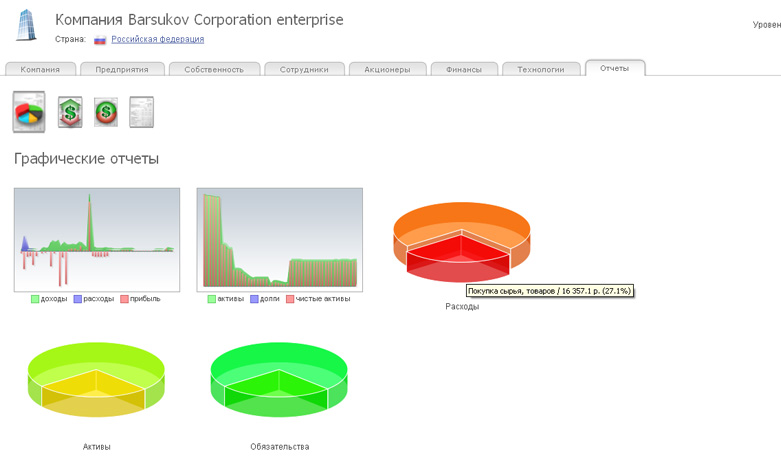The height and width of the screenshot is (458, 781).
Task: Open the document sheet report icon
Action: click(141, 112)
